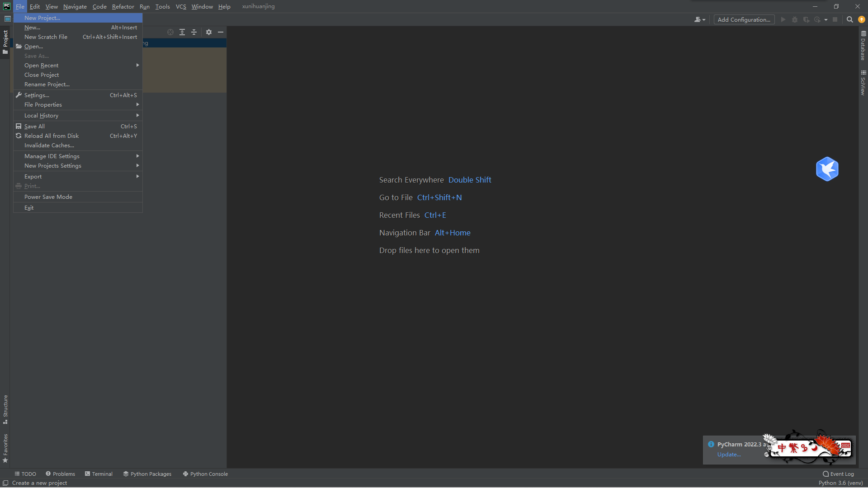Expand Manage IDE Settings submenu

tap(78, 156)
